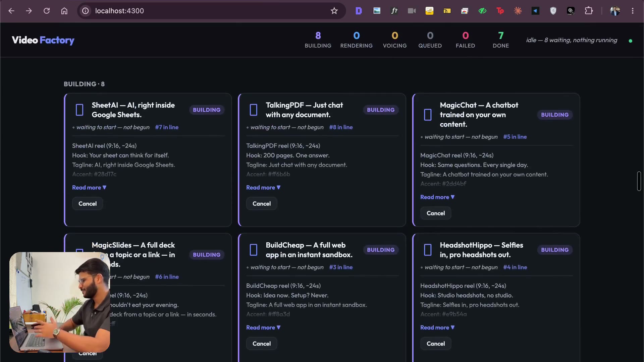Click the Video Factory logo
This screenshot has height=362, width=644.
(43, 40)
